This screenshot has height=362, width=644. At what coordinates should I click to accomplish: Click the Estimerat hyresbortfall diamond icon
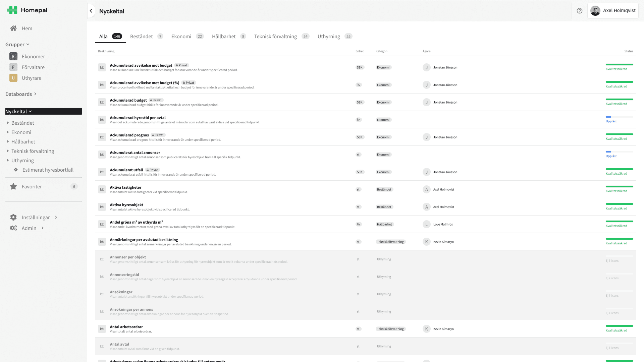pos(16,170)
